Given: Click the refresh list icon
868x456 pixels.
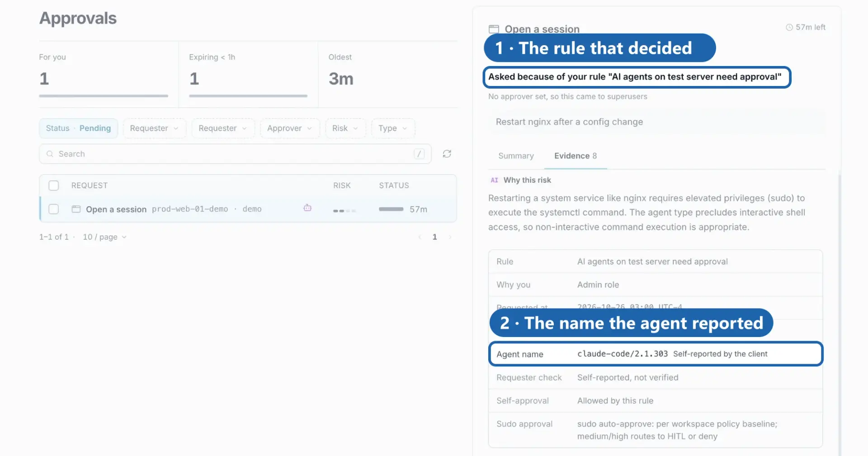Looking at the screenshot, I should [447, 154].
